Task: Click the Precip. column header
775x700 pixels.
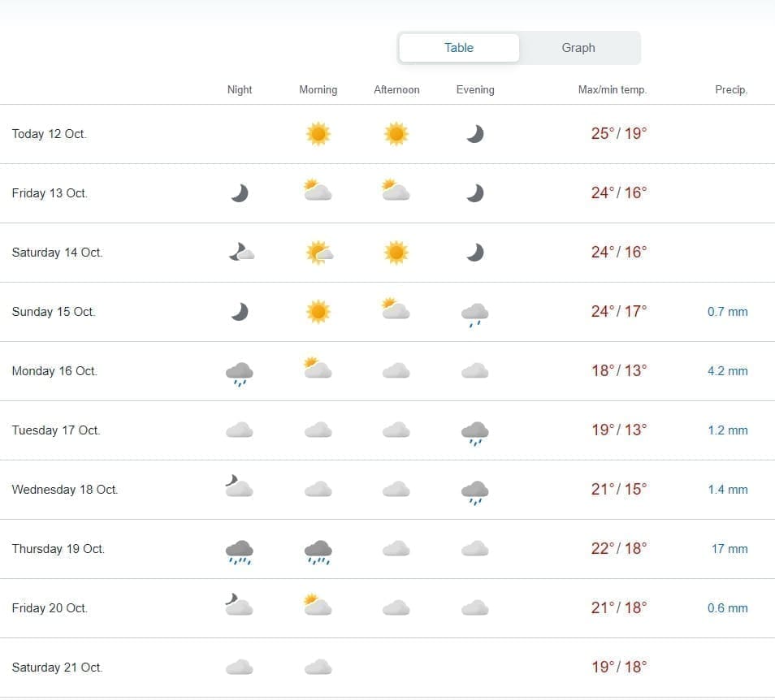Action: click(730, 90)
